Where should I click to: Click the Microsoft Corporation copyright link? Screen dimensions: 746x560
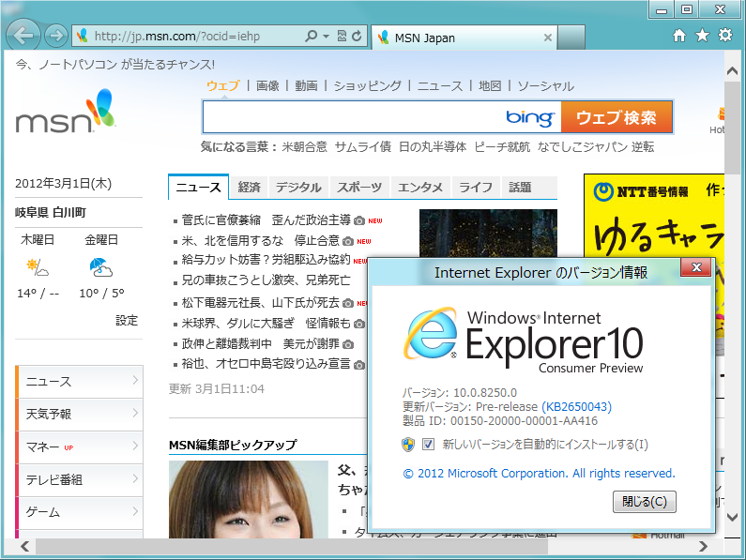(539, 474)
